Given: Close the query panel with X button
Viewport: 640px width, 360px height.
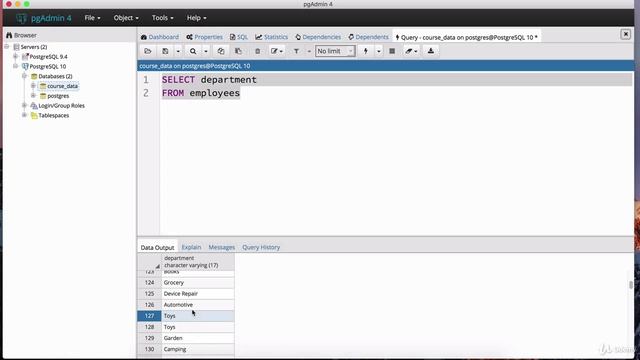Looking at the screenshot, I should pos(625,34).
